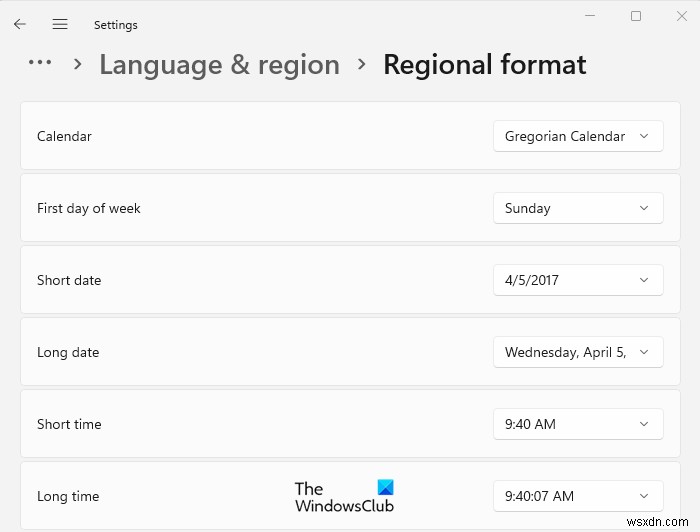Click the Regional format page heading

pyautogui.click(x=485, y=65)
